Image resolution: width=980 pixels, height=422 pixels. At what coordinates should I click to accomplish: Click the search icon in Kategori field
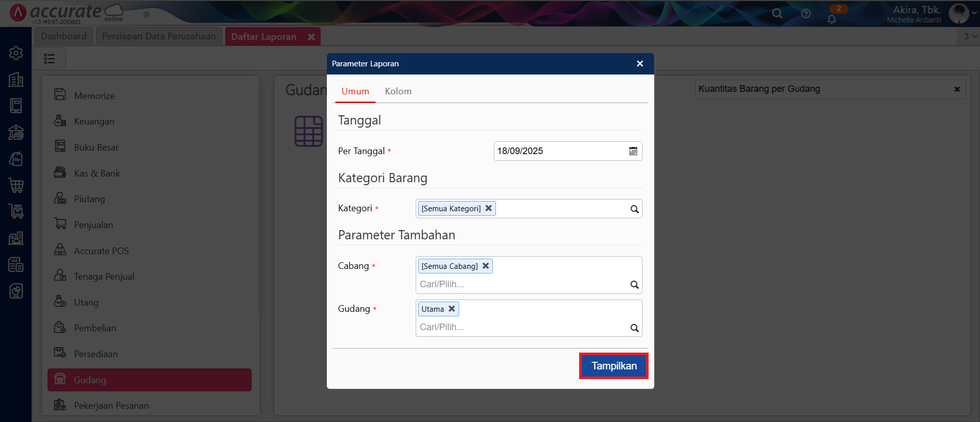[634, 209]
